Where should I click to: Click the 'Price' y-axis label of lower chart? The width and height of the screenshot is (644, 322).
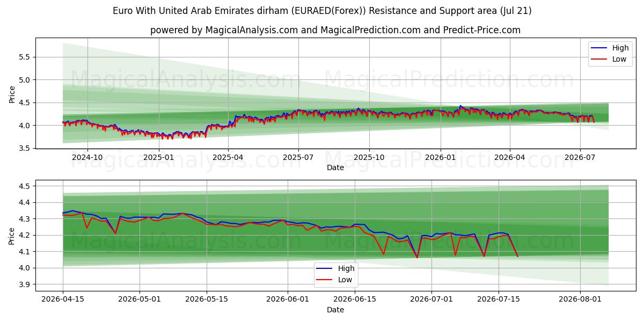[12, 236]
